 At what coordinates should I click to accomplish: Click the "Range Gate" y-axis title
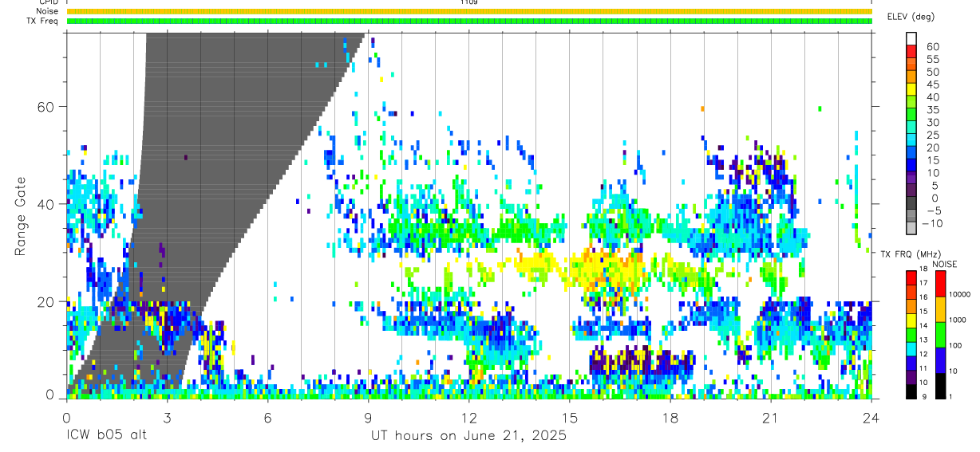point(21,215)
